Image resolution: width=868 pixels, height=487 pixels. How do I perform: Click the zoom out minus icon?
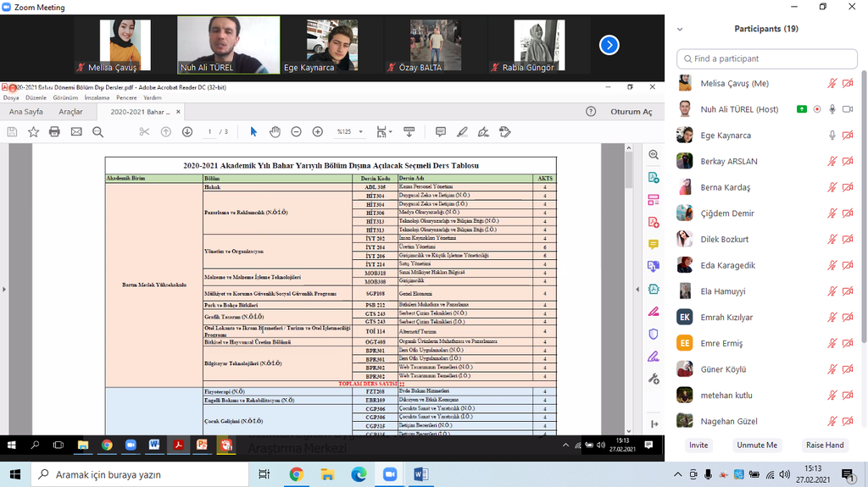(296, 131)
